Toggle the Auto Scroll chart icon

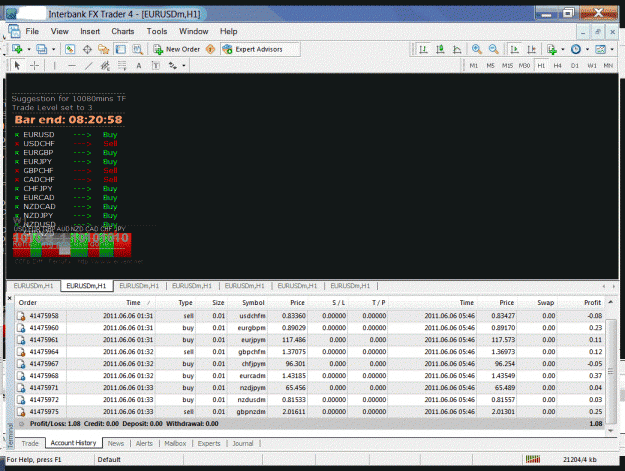click(515, 49)
